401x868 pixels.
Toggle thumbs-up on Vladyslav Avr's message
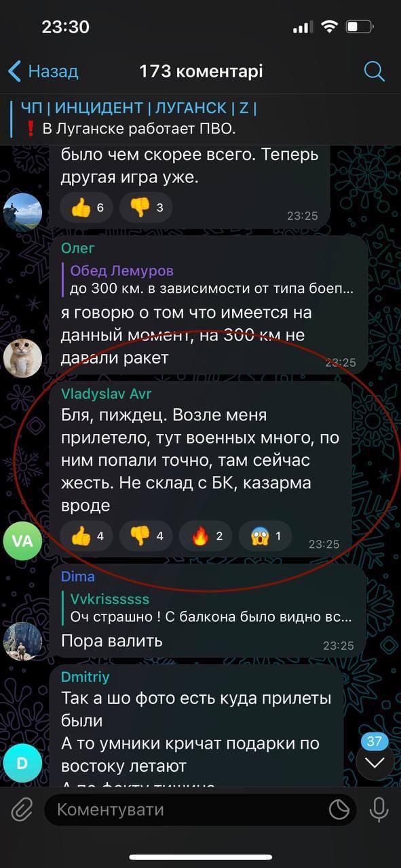coord(86,536)
